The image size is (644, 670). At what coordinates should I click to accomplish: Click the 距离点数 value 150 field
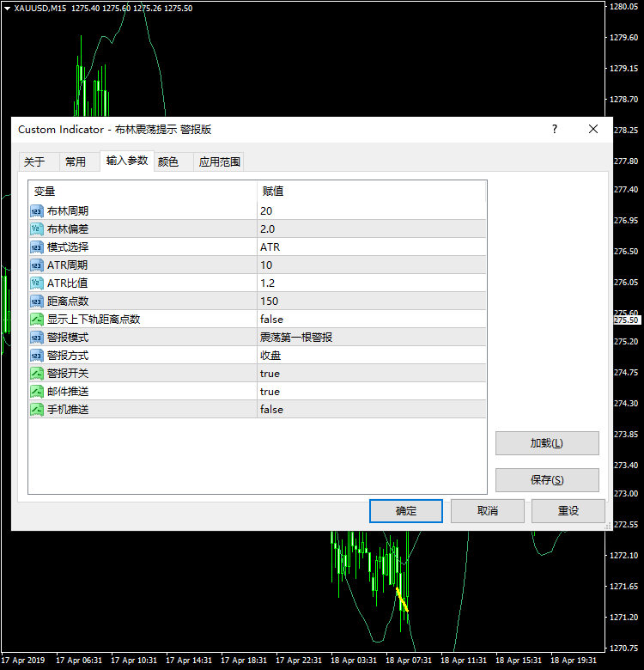click(371, 301)
